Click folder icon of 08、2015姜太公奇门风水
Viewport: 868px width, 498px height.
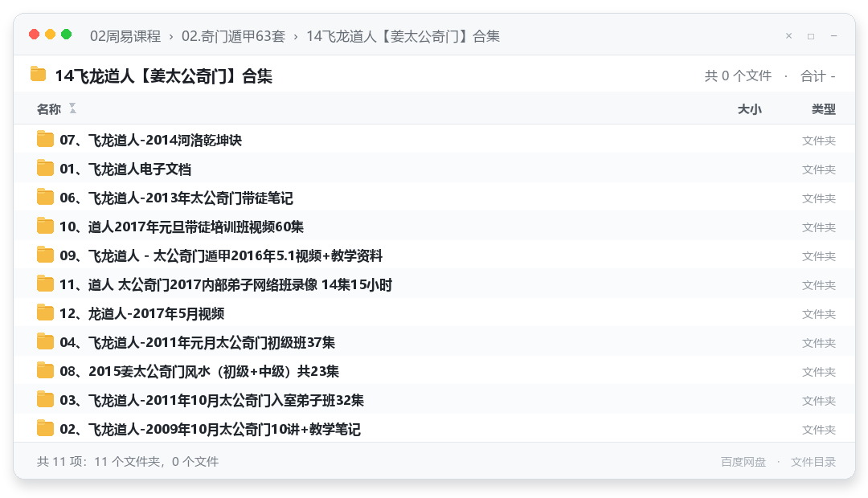tap(45, 371)
